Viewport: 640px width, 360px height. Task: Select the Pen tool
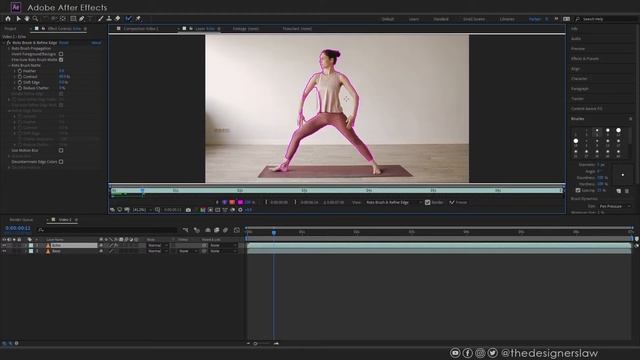[82, 19]
